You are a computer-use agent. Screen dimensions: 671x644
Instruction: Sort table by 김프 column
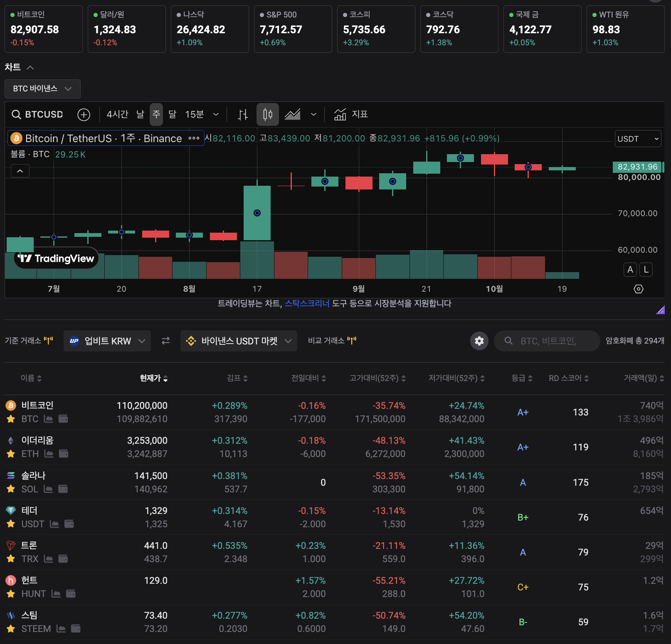pyautogui.click(x=237, y=378)
